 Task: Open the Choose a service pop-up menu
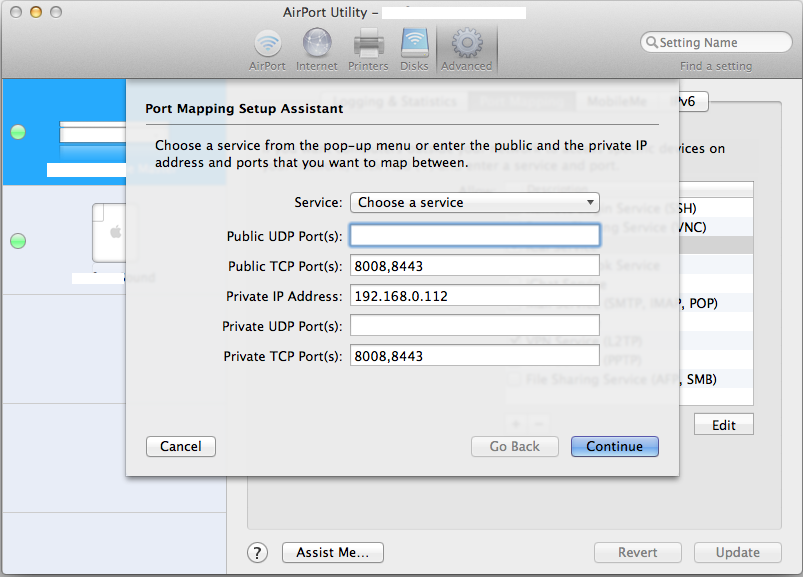coord(475,202)
